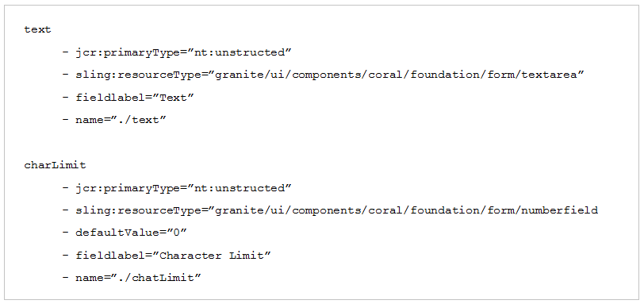Image resolution: width=644 pixels, height=304 pixels.
Task: Click the fieldlabel="Text" property
Action: [x=128, y=98]
